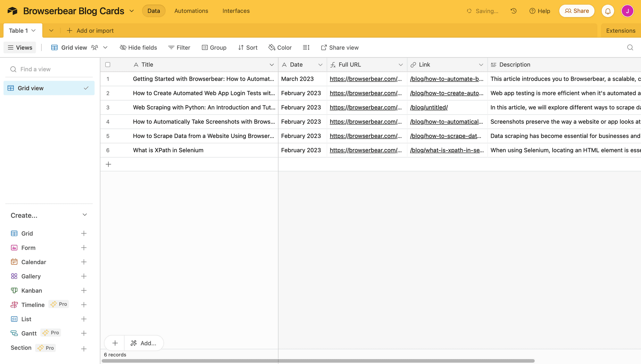
Task: Open the /blog/untitled/ link in row 3
Action: click(x=429, y=107)
